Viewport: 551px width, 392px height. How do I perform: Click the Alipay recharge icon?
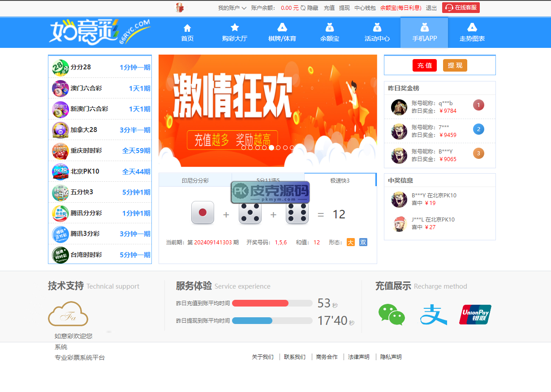pos(433,315)
